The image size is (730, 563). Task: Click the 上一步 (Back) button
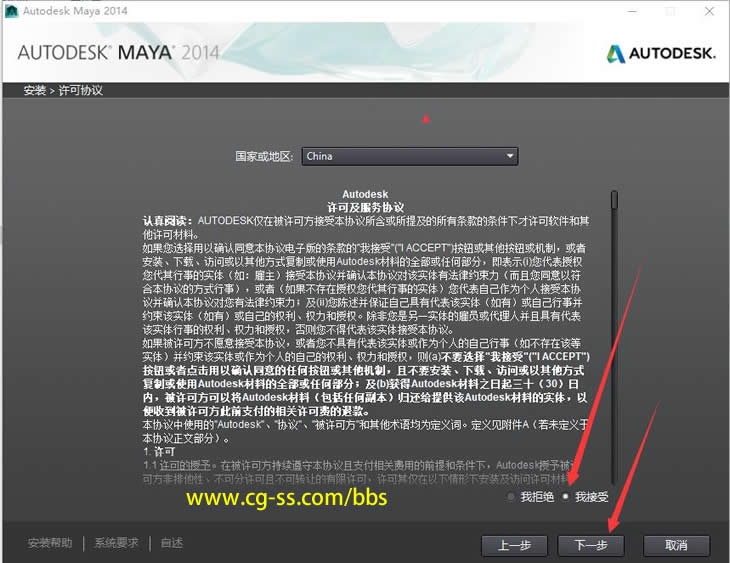tap(514, 545)
